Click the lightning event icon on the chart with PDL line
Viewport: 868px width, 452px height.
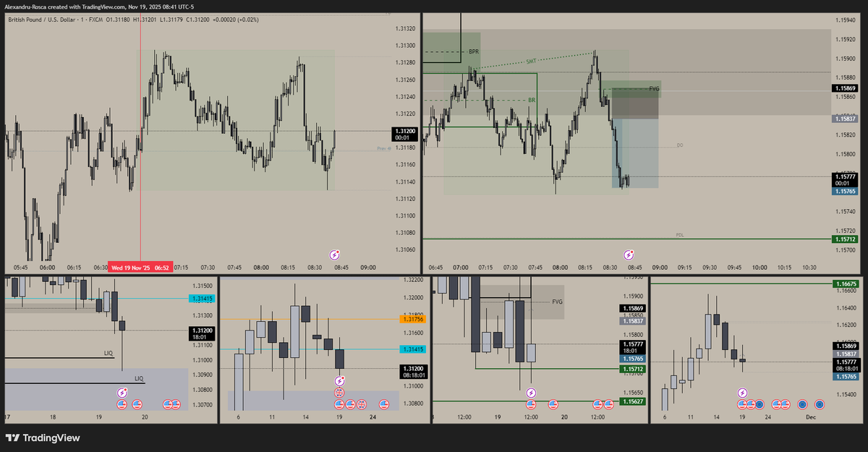click(629, 255)
